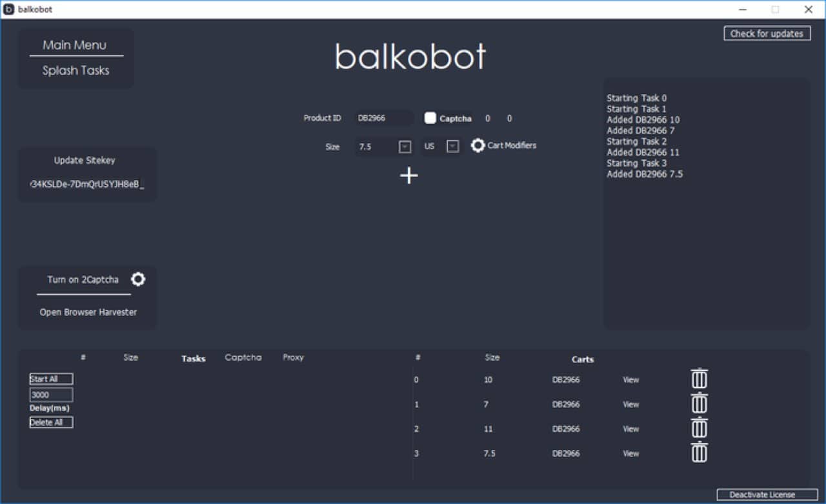Go to Main Menu
Image resolution: width=826 pixels, height=504 pixels.
(x=75, y=45)
